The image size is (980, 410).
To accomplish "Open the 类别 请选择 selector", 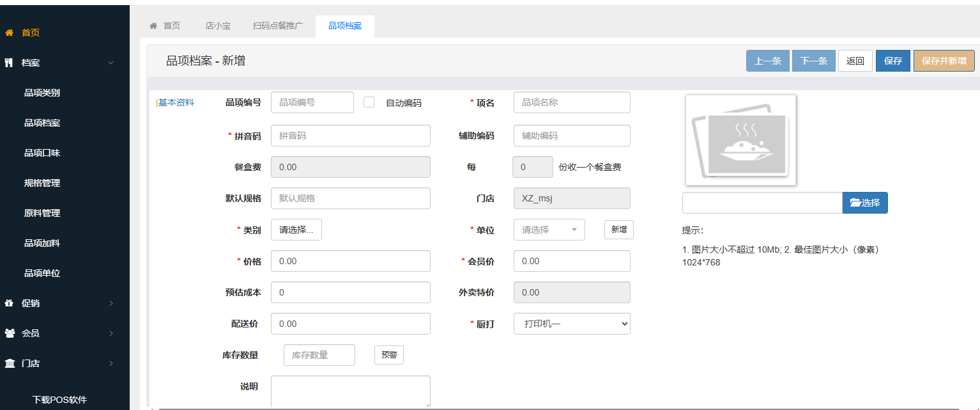I will click(296, 230).
